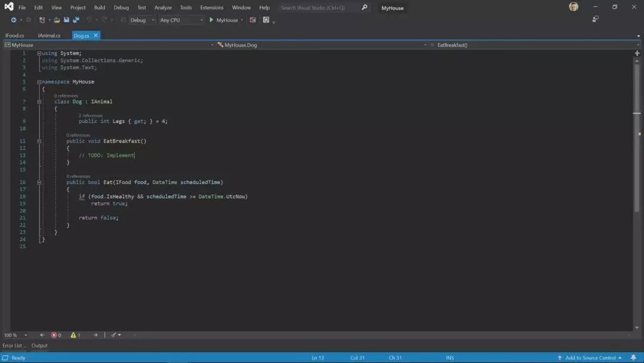The height and width of the screenshot is (363, 644).
Task: Save all files with Save All icon
Action: click(76, 20)
